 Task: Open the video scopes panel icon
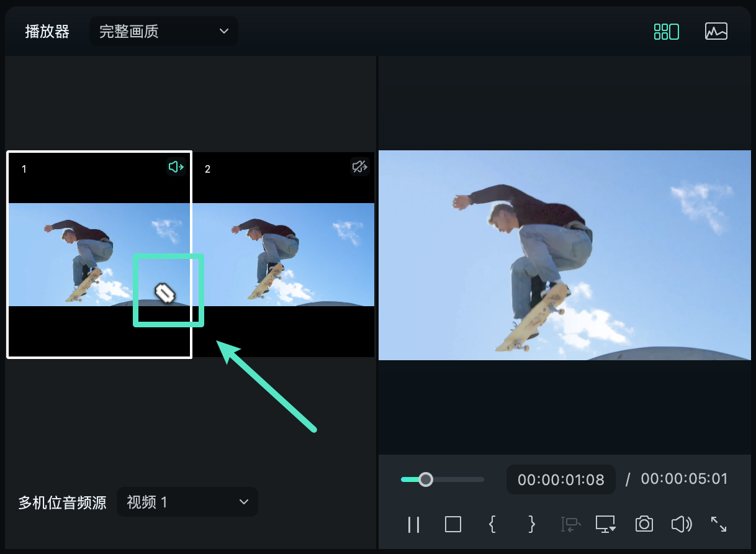click(x=716, y=30)
